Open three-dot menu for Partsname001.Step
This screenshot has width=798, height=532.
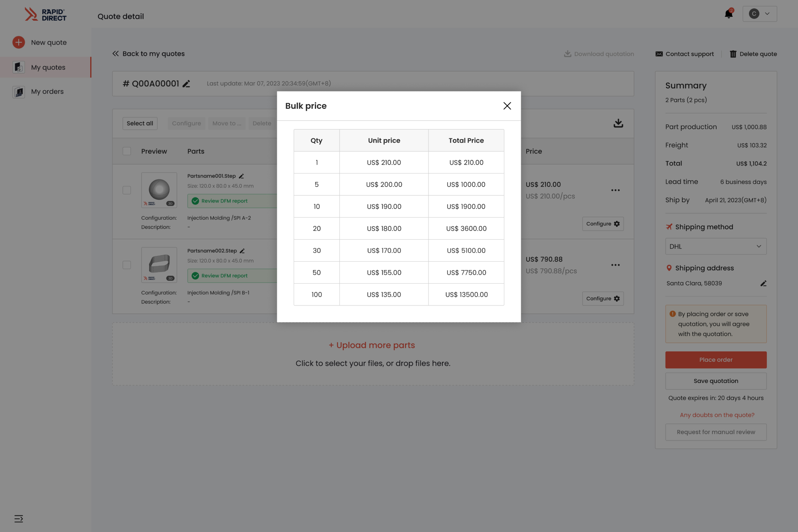pos(615,190)
